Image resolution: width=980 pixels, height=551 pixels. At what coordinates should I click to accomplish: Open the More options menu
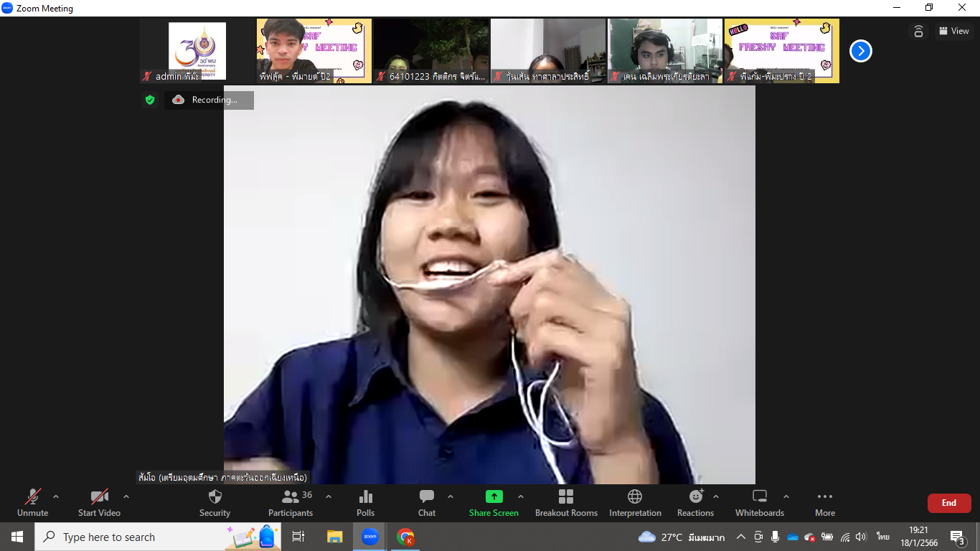coord(825,496)
